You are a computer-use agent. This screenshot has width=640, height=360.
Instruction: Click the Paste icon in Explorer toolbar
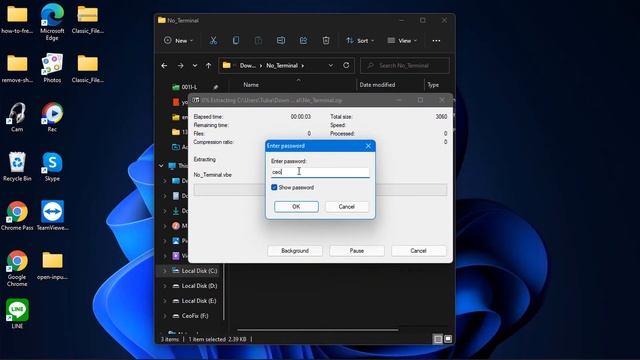(258, 40)
